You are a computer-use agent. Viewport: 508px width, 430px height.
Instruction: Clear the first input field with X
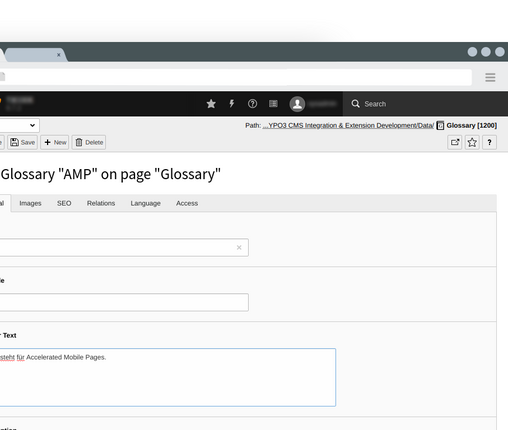coord(239,247)
